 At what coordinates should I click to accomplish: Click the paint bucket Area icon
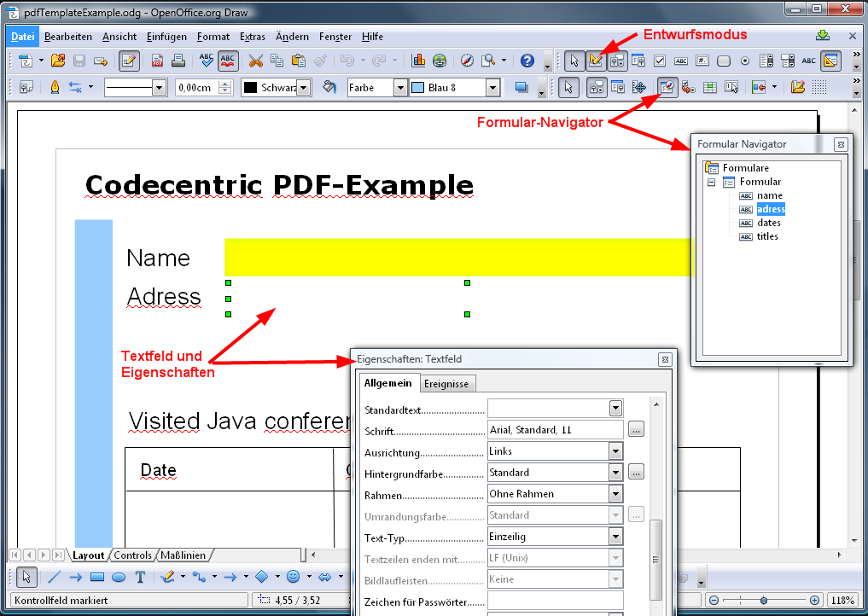(x=329, y=87)
